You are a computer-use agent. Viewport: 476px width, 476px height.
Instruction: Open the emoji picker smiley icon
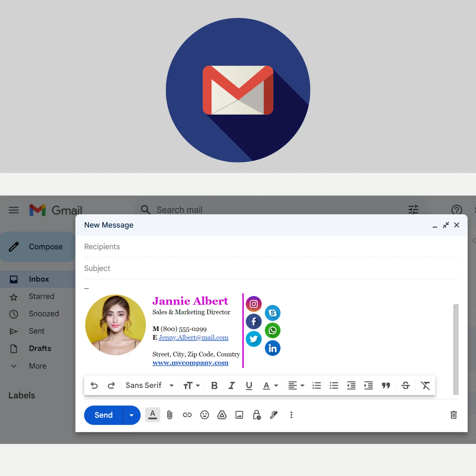point(204,415)
